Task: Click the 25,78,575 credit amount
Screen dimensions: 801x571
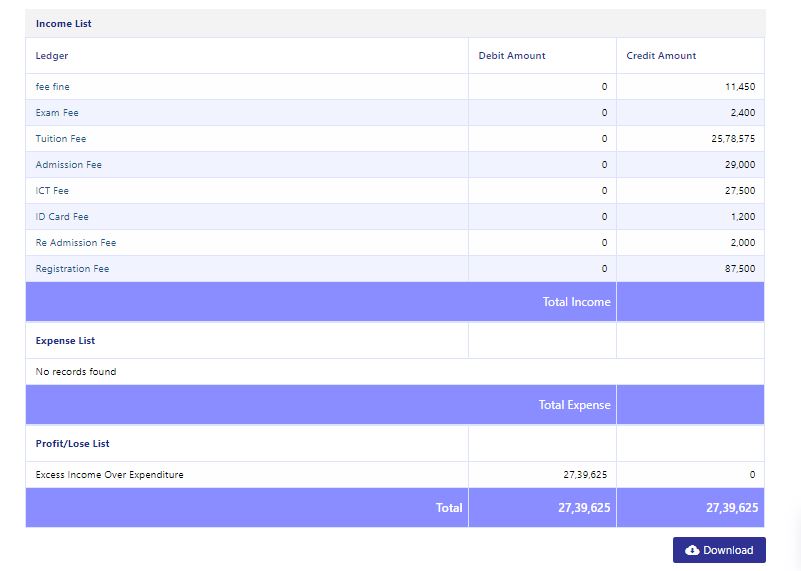Action: click(x=733, y=139)
